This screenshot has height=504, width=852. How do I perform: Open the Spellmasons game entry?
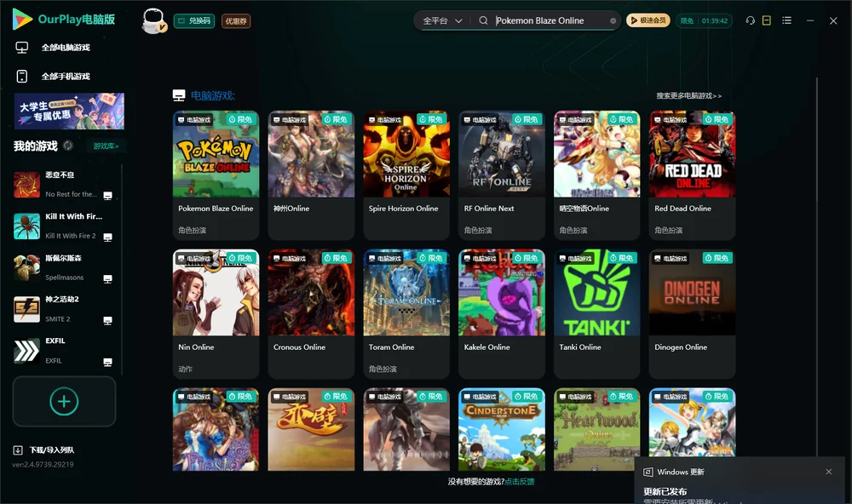click(x=63, y=267)
